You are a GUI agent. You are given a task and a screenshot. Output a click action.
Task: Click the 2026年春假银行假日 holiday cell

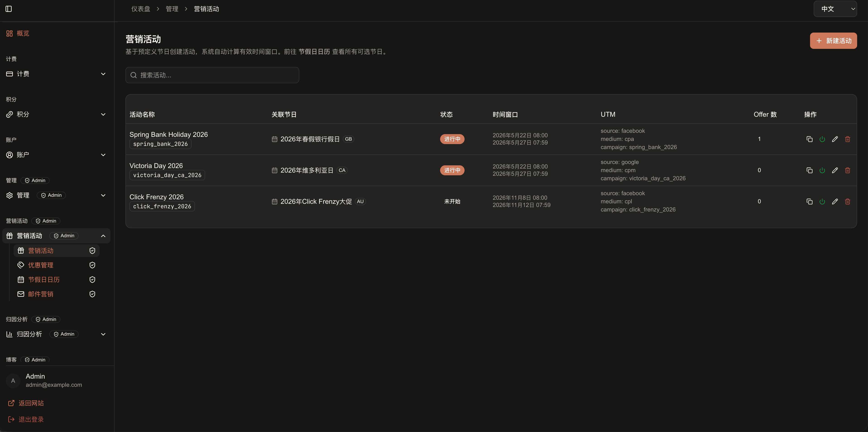tap(312, 139)
